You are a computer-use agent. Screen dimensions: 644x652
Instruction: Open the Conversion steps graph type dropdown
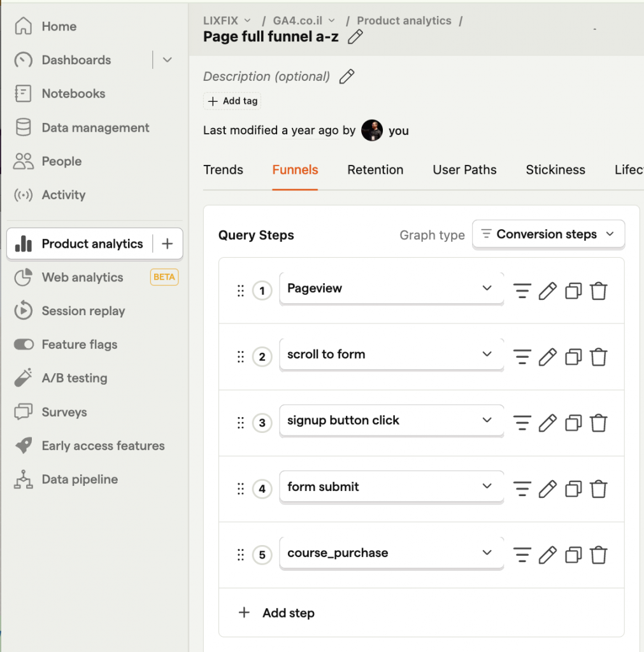coord(548,234)
